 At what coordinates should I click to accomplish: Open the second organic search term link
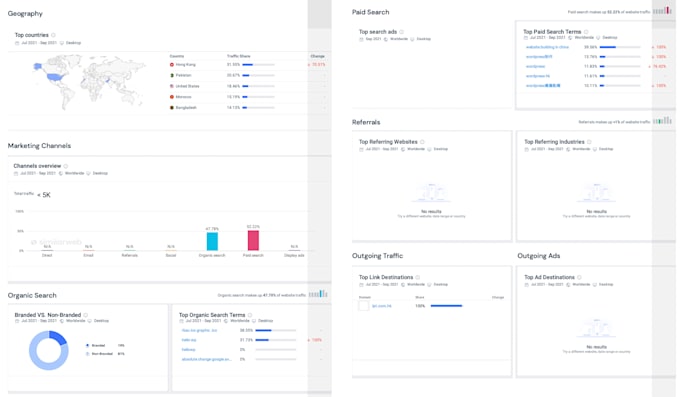click(x=189, y=340)
